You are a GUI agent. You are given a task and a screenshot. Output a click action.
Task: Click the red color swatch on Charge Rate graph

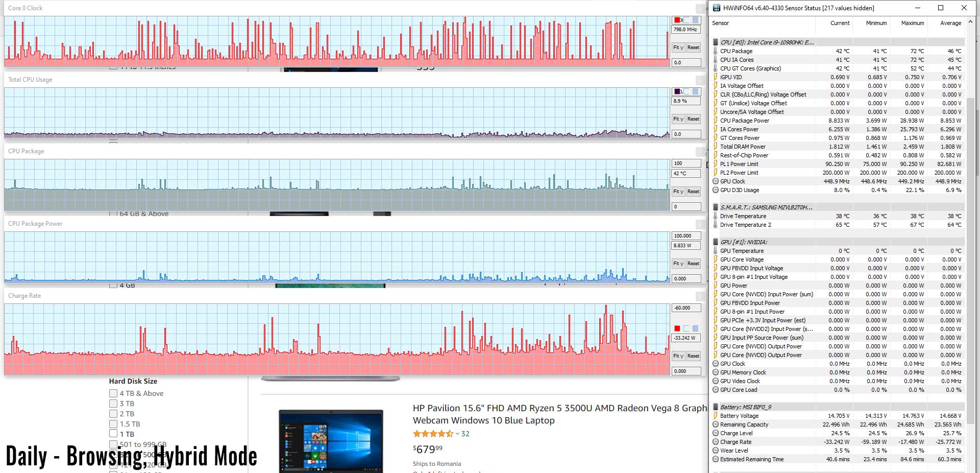(677, 328)
